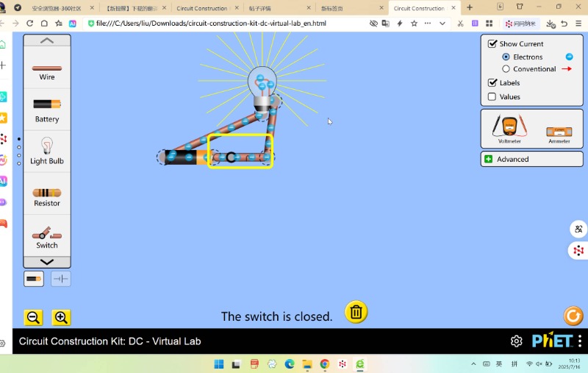The width and height of the screenshot is (588, 373).
Task: Enable the Values checkbox
Action: (492, 96)
